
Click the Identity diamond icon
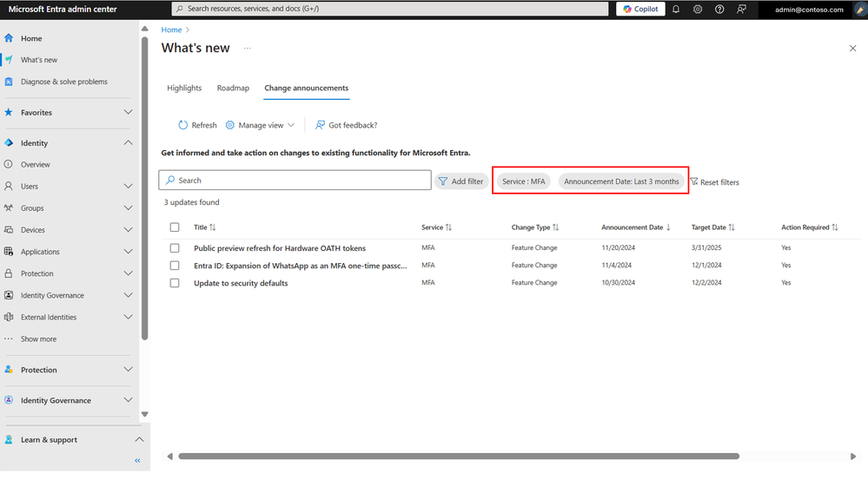9,142
